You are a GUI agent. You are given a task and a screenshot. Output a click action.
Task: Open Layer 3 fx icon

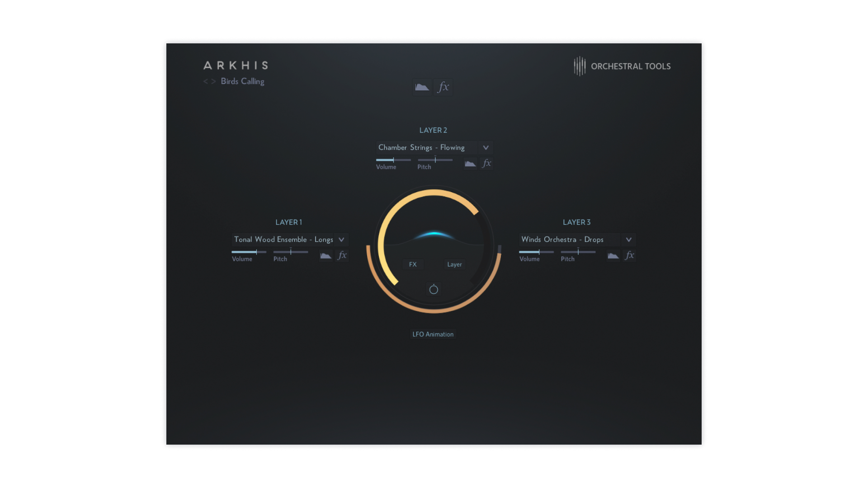pyautogui.click(x=629, y=256)
